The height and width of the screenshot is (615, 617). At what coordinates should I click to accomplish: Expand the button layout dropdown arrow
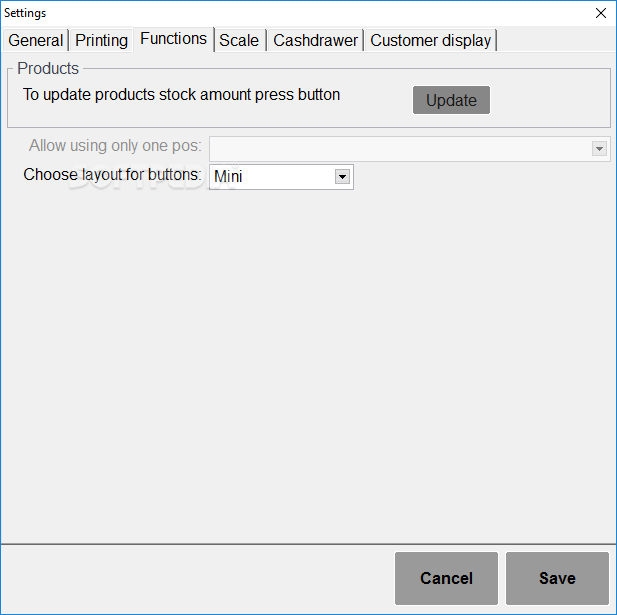(342, 177)
